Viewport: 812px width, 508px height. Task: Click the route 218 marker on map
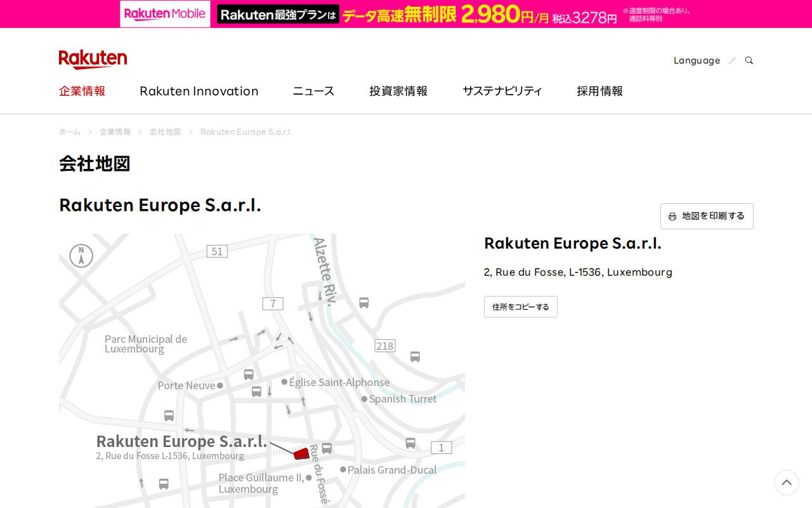tap(385, 345)
